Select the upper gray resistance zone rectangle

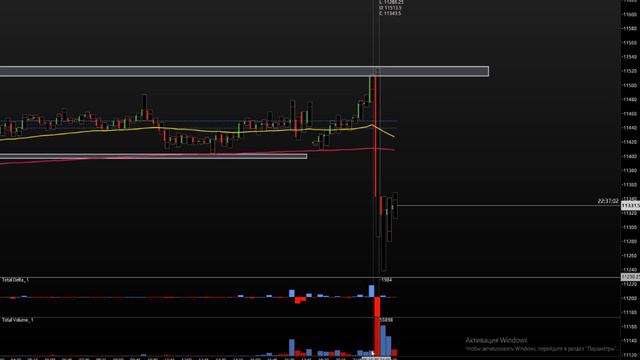[x=244, y=71]
